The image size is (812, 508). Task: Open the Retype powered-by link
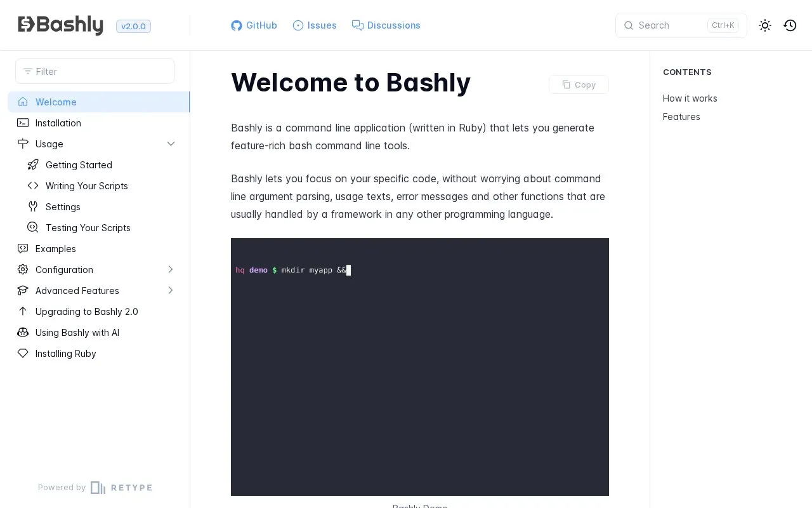coord(95,488)
